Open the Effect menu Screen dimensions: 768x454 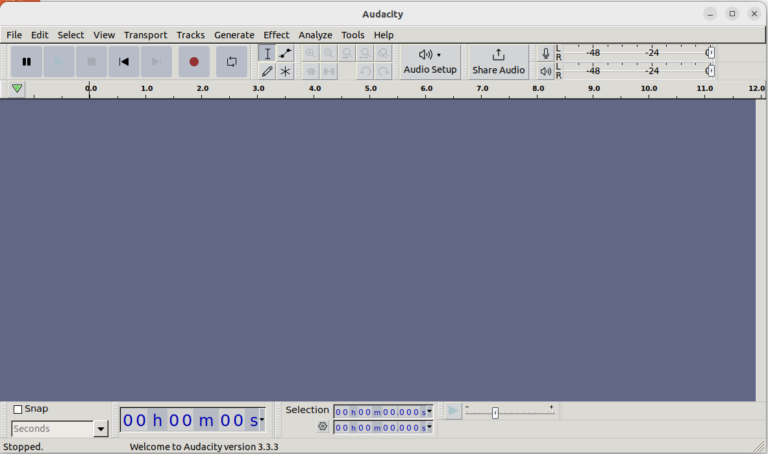[276, 35]
